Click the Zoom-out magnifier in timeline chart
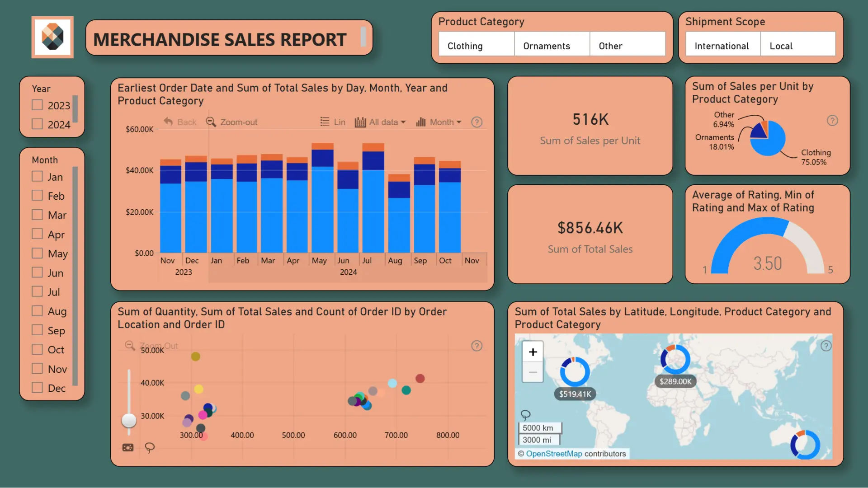Image resolution: width=868 pixels, height=488 pixels. pos(211,122)
